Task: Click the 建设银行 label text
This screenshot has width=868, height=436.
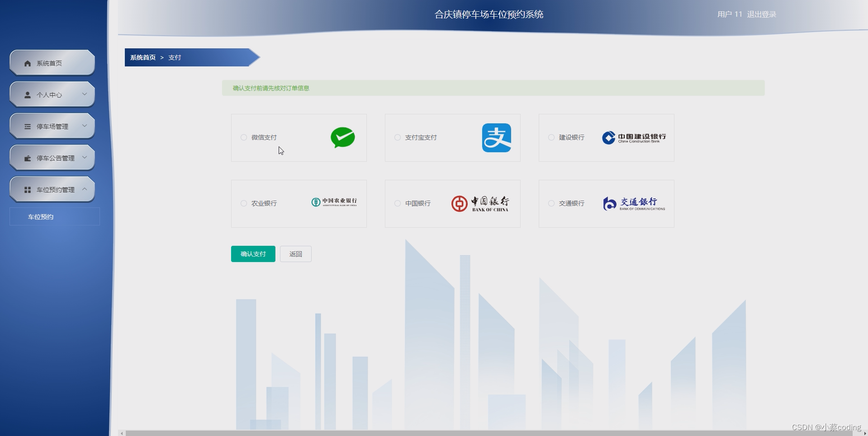Action: pyautogui.click(x=572, y=137)
